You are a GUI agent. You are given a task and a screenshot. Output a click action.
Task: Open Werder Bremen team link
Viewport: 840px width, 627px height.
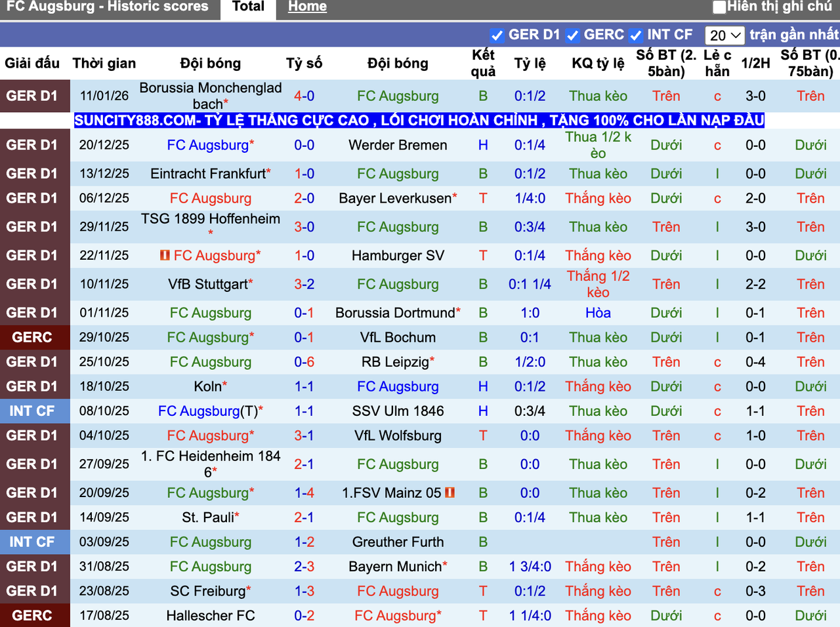click(398, 145)
